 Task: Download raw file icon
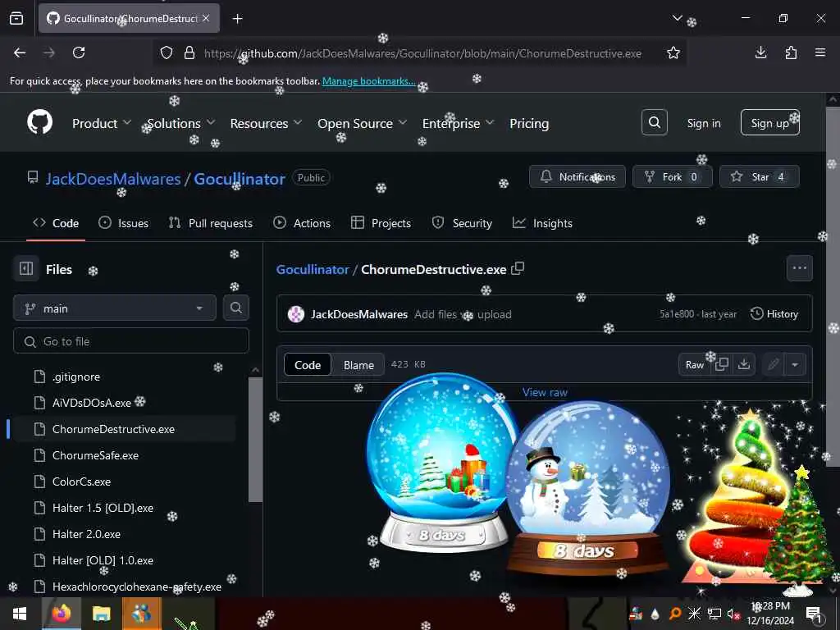pyautogui.click(x=744, y=364)
